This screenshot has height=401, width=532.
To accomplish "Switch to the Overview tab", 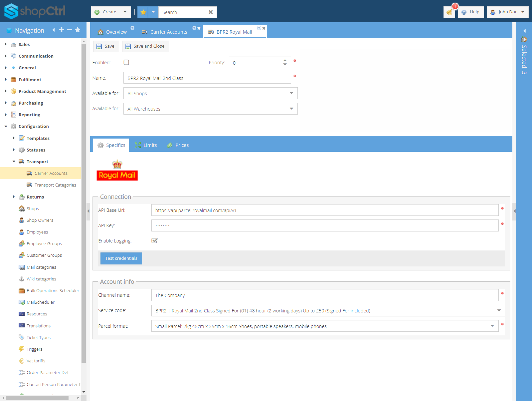I will click(112, 32).
